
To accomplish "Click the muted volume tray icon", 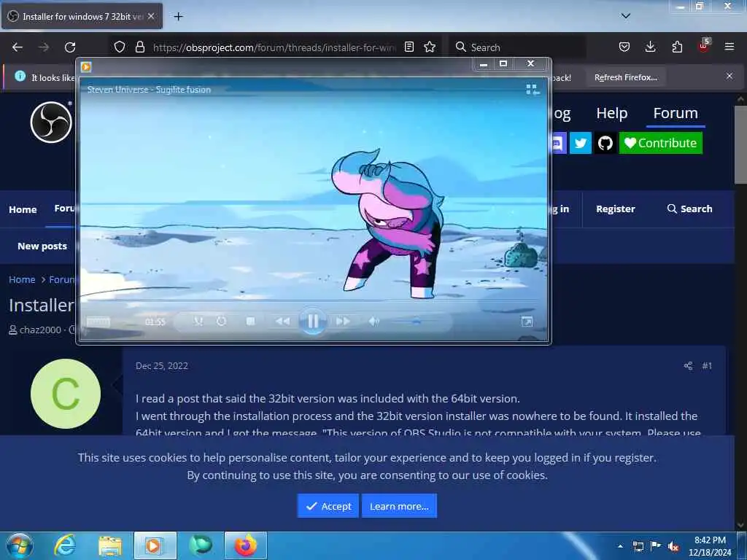I will 673,546.
